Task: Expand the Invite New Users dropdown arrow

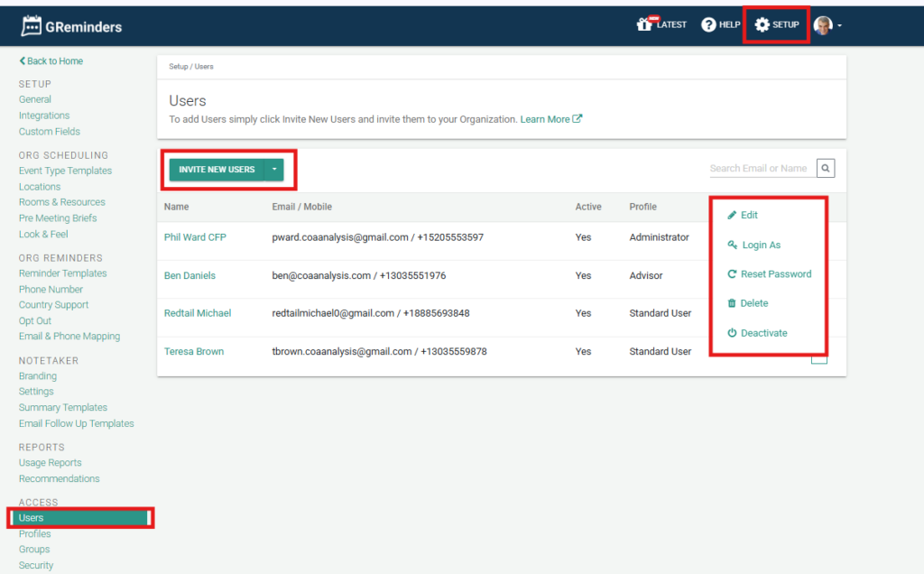Action: (x=274, y=170)
